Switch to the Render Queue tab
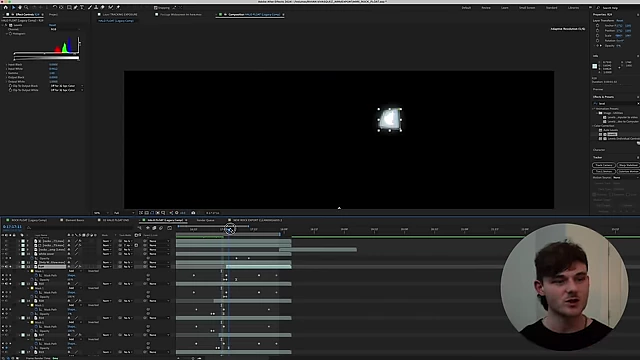 coord(205,220)
